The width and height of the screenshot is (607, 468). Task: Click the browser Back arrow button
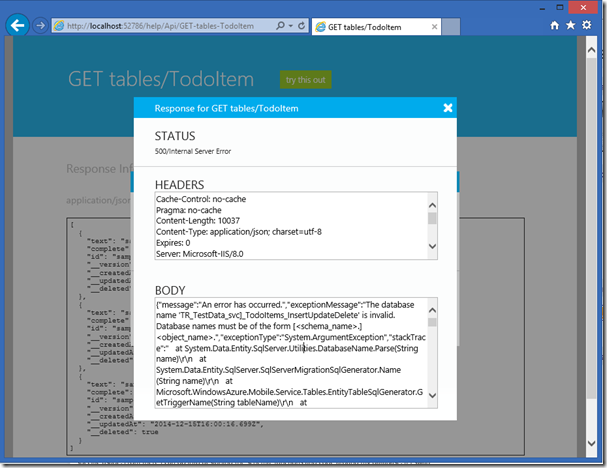point(17,25)
